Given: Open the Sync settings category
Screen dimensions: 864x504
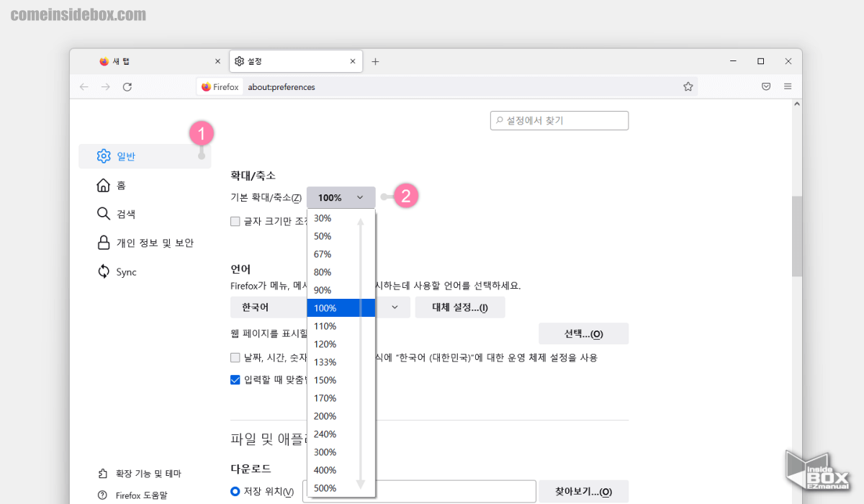Looking at the screenshot, I should point(145,272).
